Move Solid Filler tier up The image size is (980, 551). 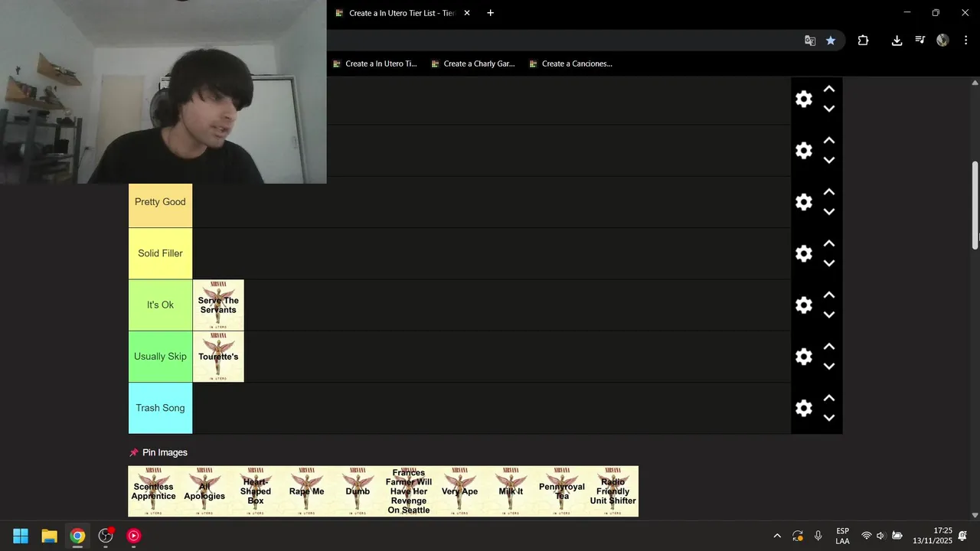click(x=828, y=243)
